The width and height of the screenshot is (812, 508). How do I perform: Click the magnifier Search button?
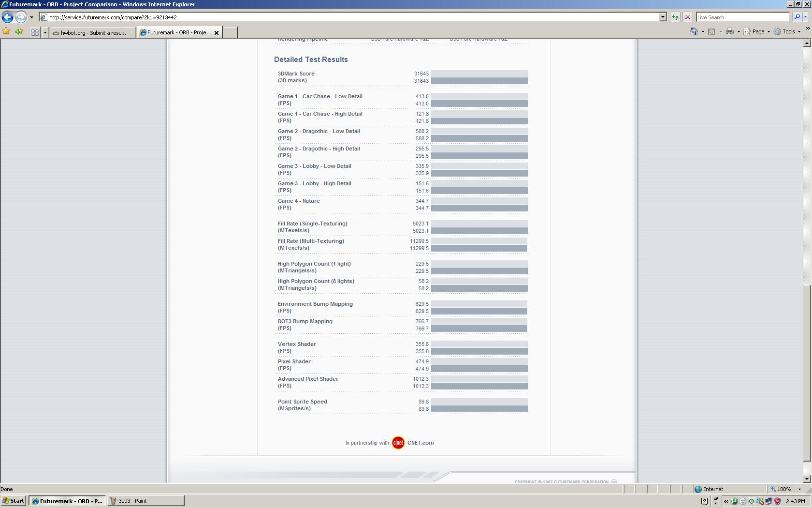pyautogui.click(x=797, y=17)
